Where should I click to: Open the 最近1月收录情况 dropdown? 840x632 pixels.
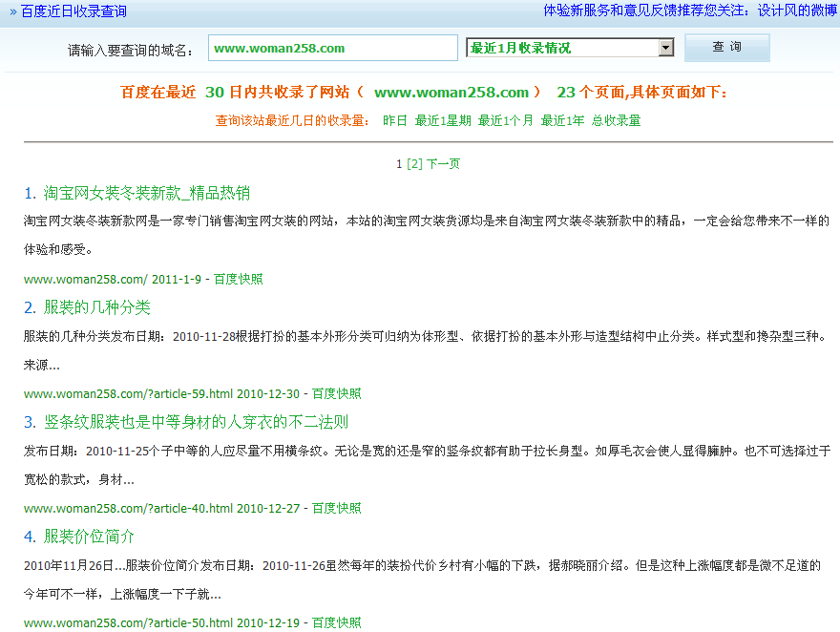570,49
